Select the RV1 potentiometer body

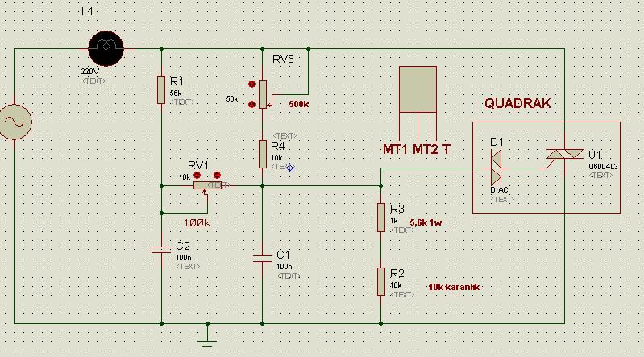[207, 185]
